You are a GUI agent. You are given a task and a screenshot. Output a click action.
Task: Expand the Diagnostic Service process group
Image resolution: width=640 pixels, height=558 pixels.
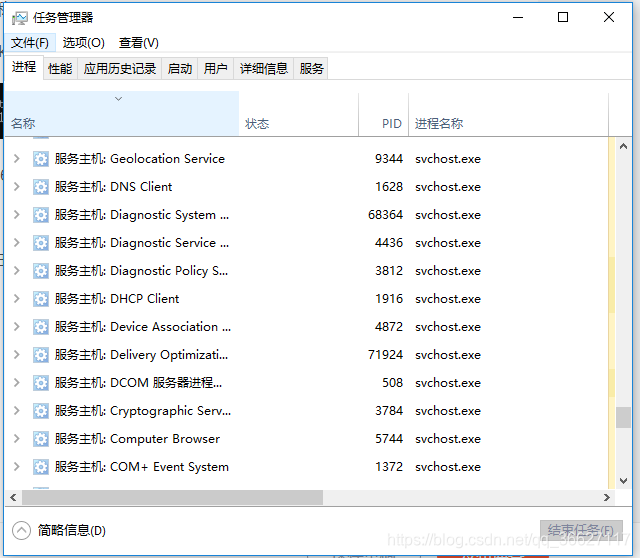(16, 243)
